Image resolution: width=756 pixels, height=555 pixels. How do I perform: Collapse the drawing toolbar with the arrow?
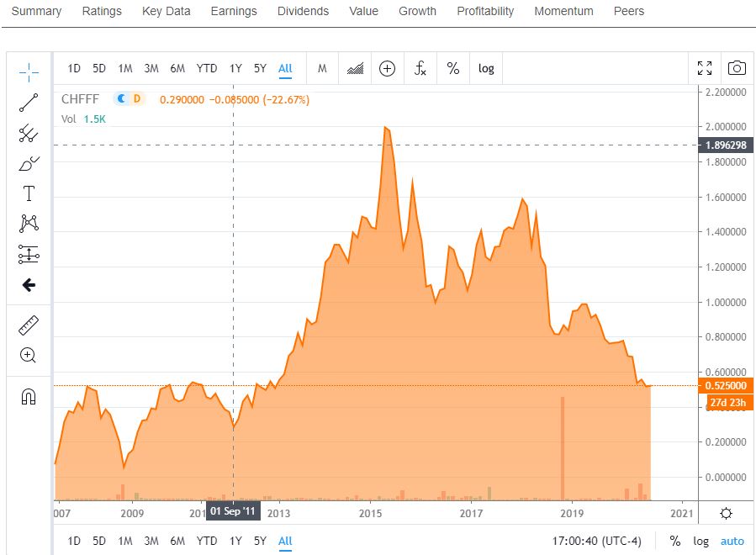pos(28,285)
